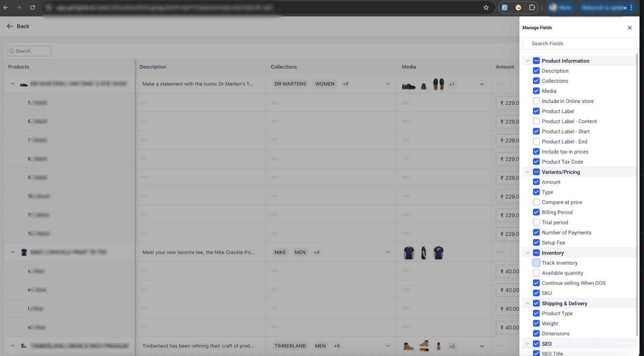Viewport: 644px width, 356px height.
Task: Click the Back arrow button
Action: click(18, 26)
